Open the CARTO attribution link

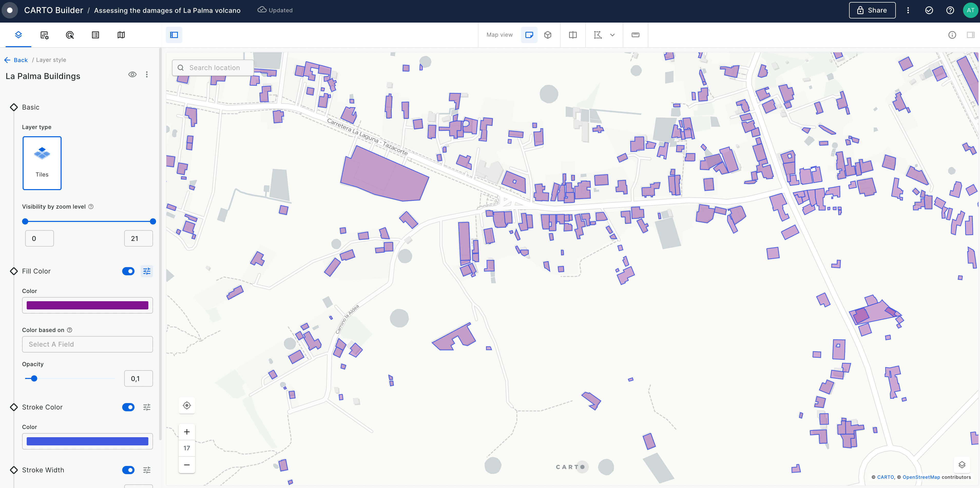pyautogui.click(x=885, y=477)
